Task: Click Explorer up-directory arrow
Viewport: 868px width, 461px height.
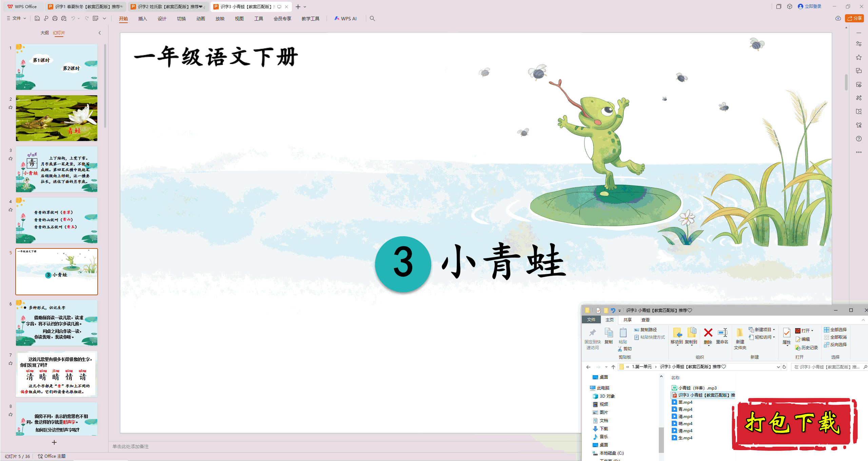Action: pyautogui.click(x=613, y=367)
